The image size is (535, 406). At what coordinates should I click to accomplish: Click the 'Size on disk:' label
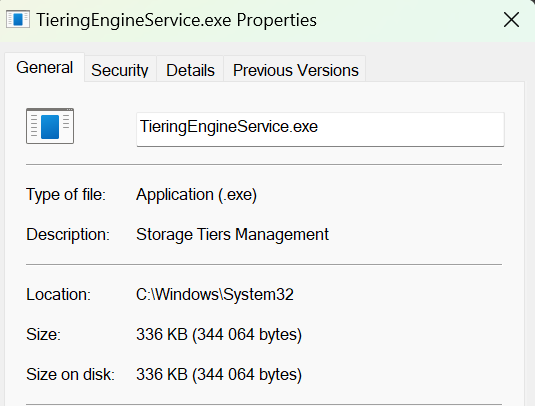point(70,374)
